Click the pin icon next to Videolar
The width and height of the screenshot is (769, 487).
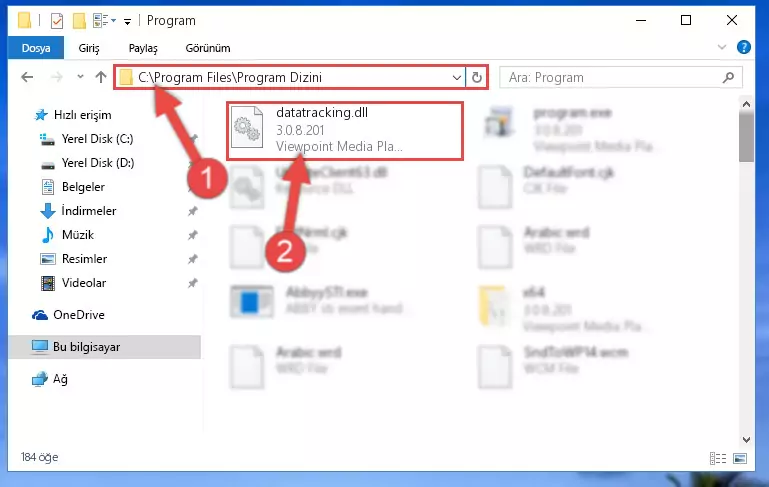(x=193, y=283)
